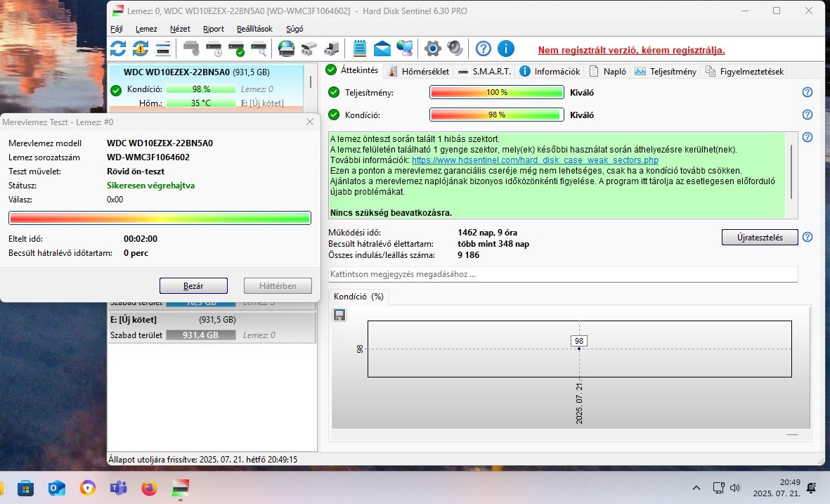Image resolution: width=830 pixels, height=504 pixels.
Task: Click the 98 data point on graph
Action: point(579,349)
